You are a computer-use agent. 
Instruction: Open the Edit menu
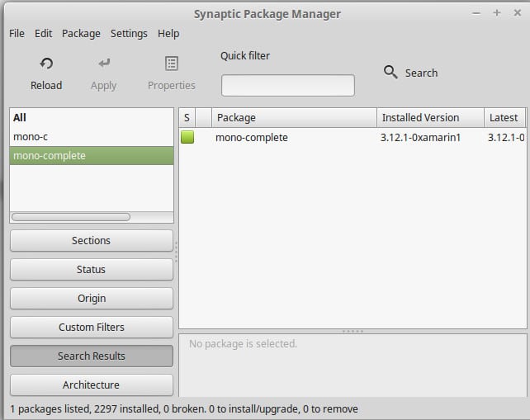click(x=43, y=34)
